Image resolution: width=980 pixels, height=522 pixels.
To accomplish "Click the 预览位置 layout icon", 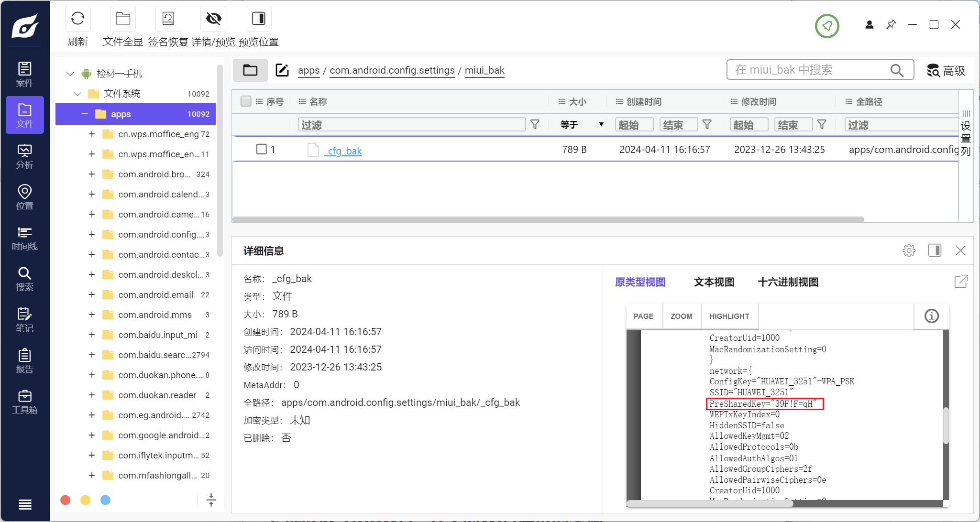I will pos(259,19).
